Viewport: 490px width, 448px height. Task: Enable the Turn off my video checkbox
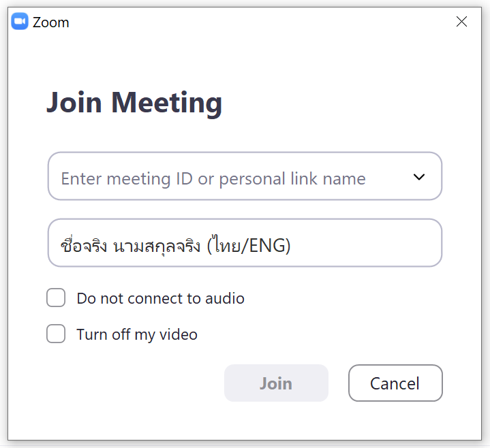tap(56, 334)
